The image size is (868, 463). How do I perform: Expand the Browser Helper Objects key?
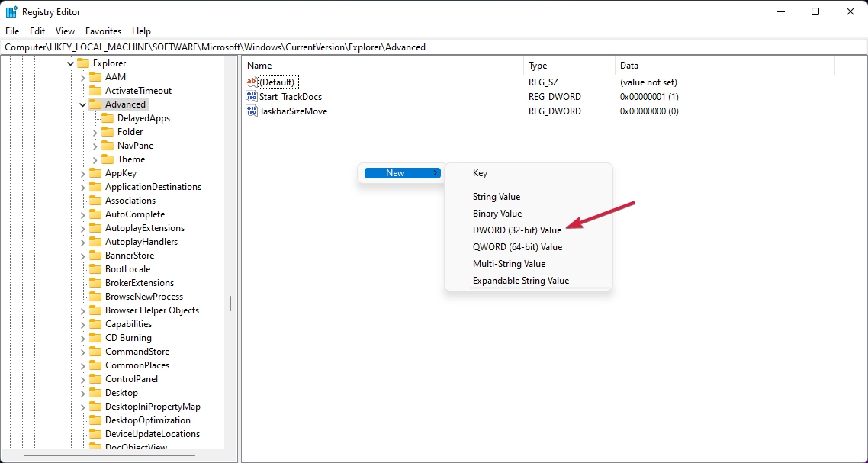[83, 310]
